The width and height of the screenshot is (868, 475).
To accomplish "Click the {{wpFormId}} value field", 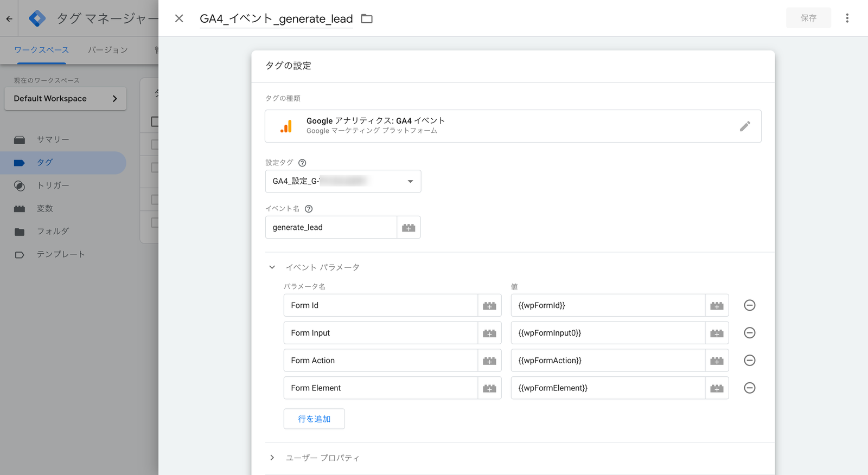I will click(x=608, y=305).
